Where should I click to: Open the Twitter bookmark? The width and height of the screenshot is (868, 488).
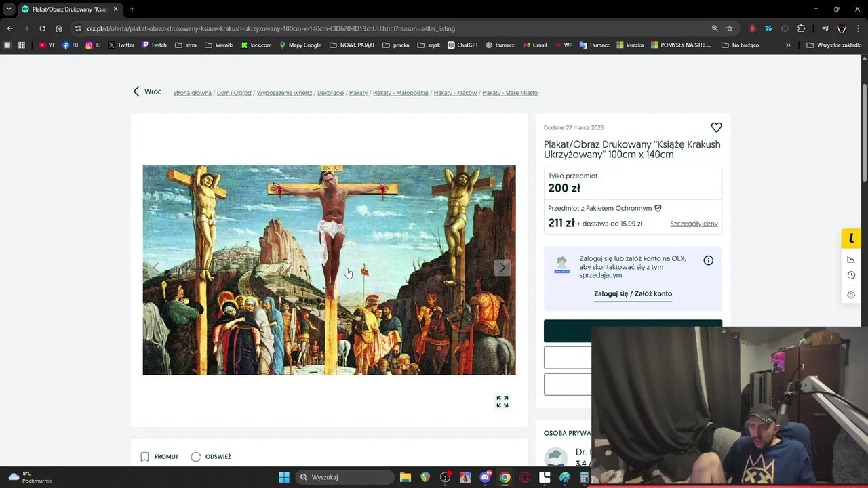(121, 45)
